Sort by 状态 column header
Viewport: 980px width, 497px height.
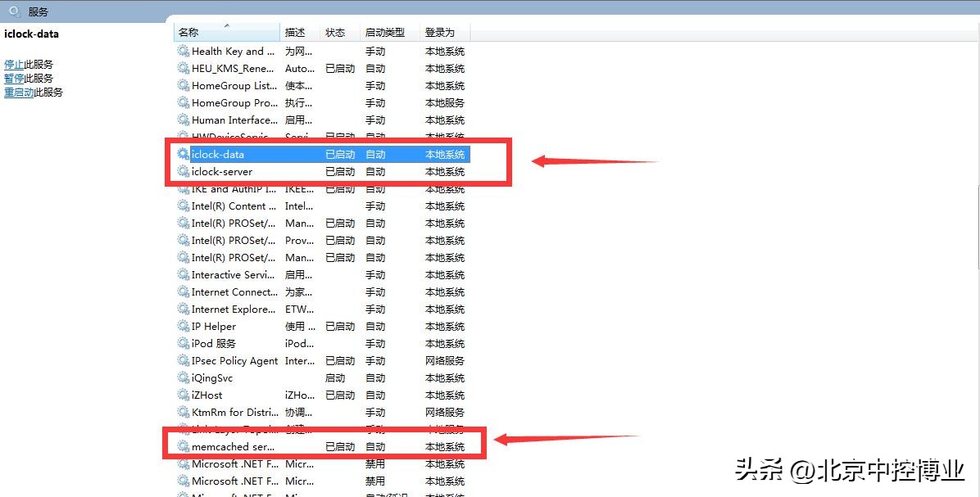click(340, 33)
